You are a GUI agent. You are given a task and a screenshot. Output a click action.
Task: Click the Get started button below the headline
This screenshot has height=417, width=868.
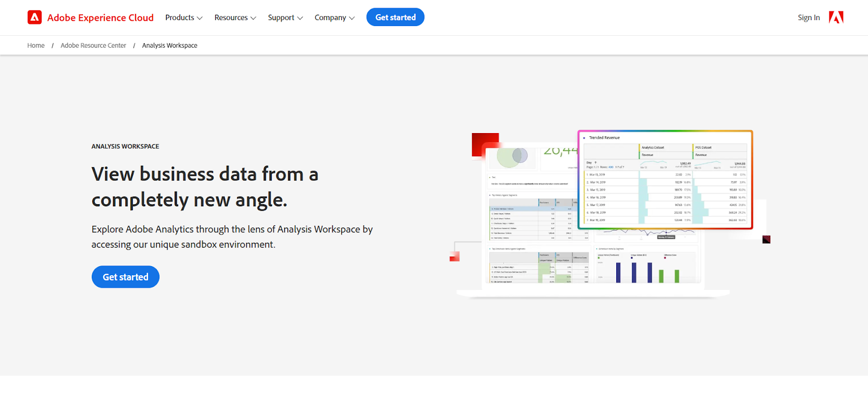(x=125, y=277)
